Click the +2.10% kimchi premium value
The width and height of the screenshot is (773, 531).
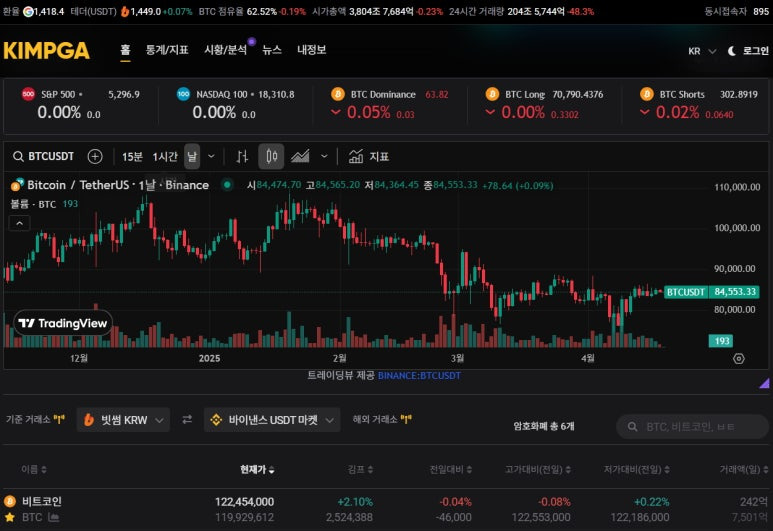pos(355,502)
